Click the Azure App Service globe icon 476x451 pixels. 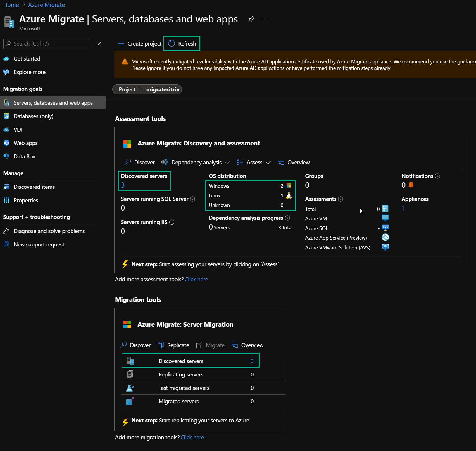coord(385,237)
